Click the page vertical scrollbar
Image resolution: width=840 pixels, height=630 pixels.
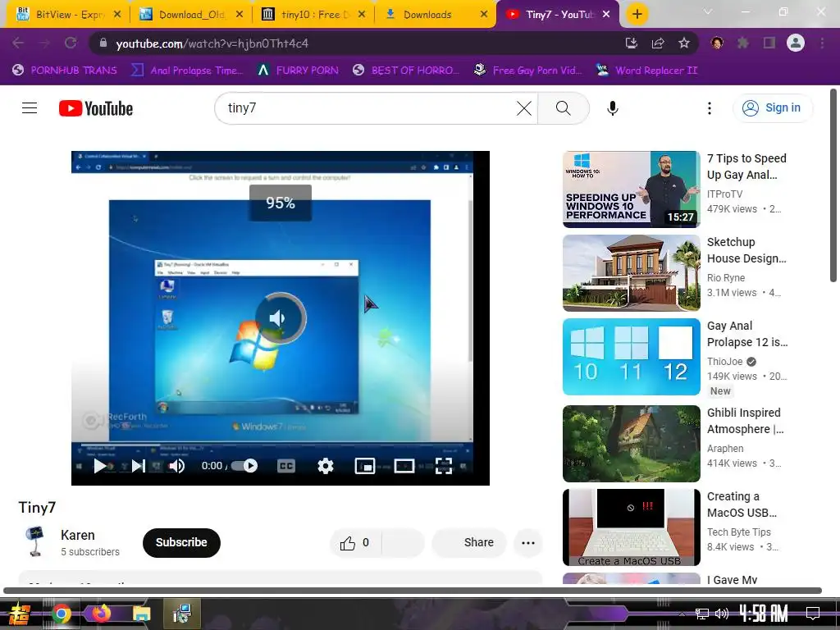[833, 185]
